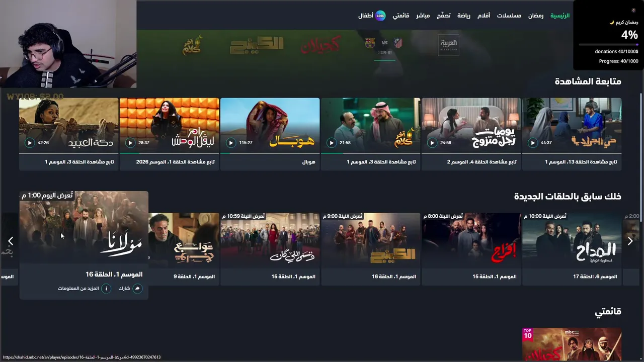Click the حي الجرادية watch progress bar
The width and height of the screenshot is (644, 362).
click(x=572, y=153)
